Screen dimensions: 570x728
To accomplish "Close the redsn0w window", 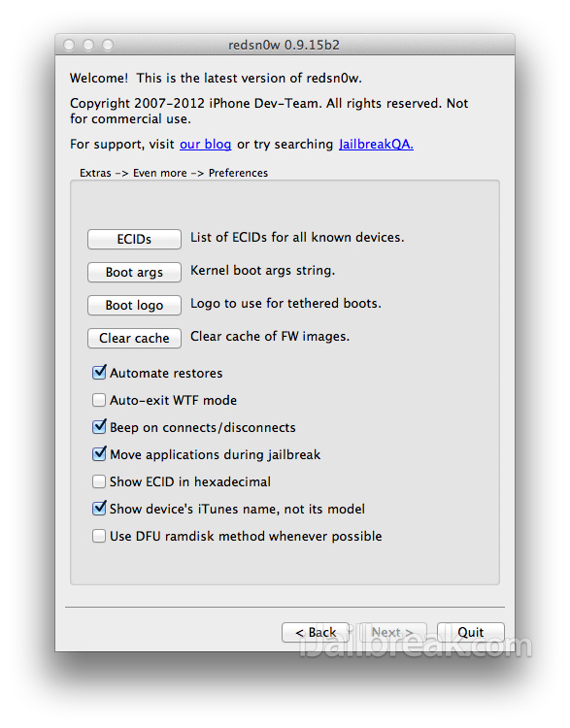I will 69,45.
